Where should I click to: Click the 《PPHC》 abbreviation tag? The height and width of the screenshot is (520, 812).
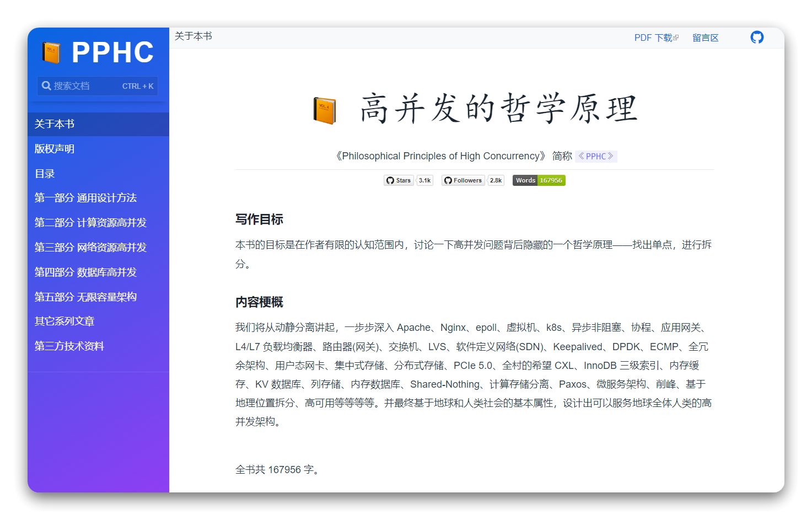click(x=596, y=156)
